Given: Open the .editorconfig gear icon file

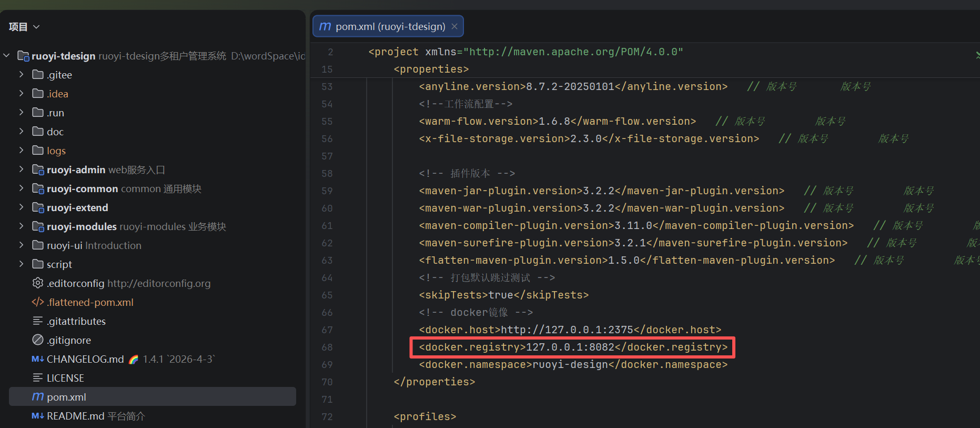Looking at the screenshot, I should (38, 283).
